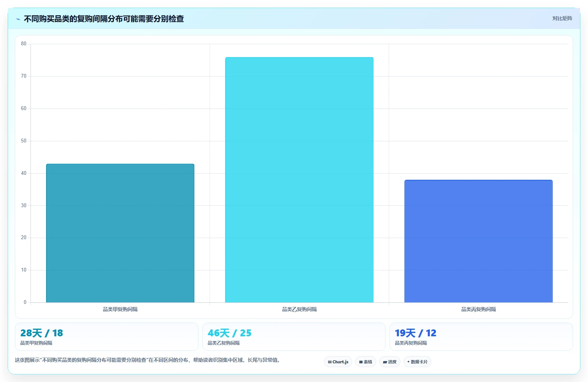Screen dimensions: 588x382
Task: Click the 进度 tag chip
Action: click(x=390, y=362)
